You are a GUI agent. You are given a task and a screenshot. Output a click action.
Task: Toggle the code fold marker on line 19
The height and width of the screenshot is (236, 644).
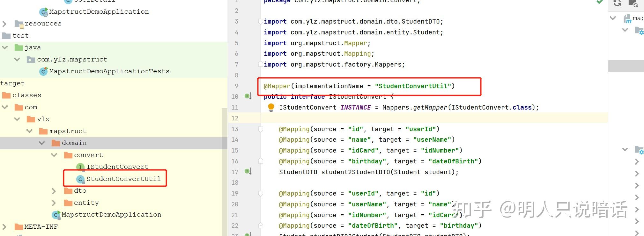(261, 193)
